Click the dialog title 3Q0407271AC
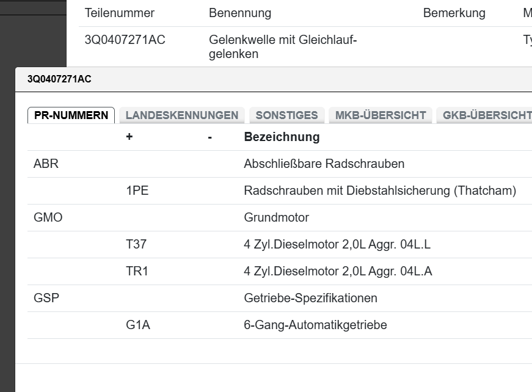 click(x=59, y=79)
